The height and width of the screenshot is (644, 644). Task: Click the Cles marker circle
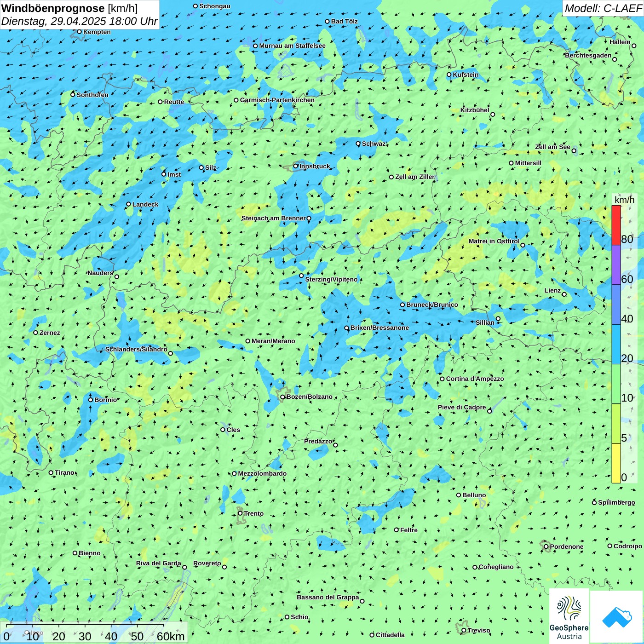tap(223, 430)
